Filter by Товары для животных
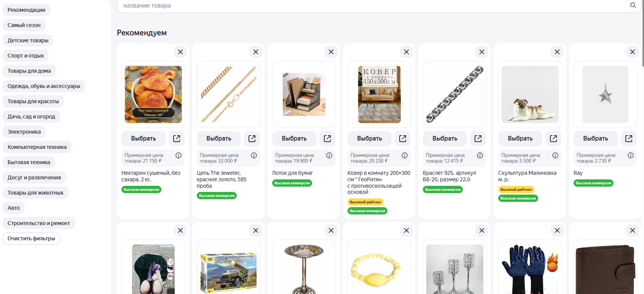The image size is (644, 294). pyautogui.click(x=35, y=193)
